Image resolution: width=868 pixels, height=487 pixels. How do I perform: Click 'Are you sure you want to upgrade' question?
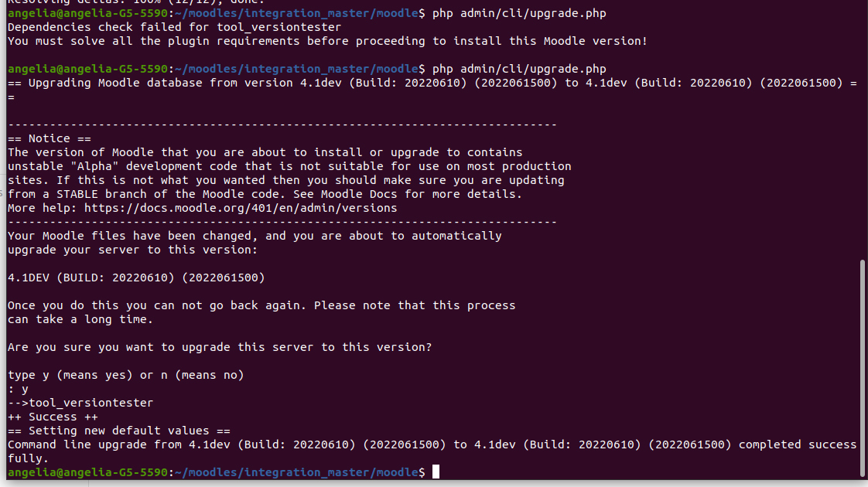coord(220,347)
